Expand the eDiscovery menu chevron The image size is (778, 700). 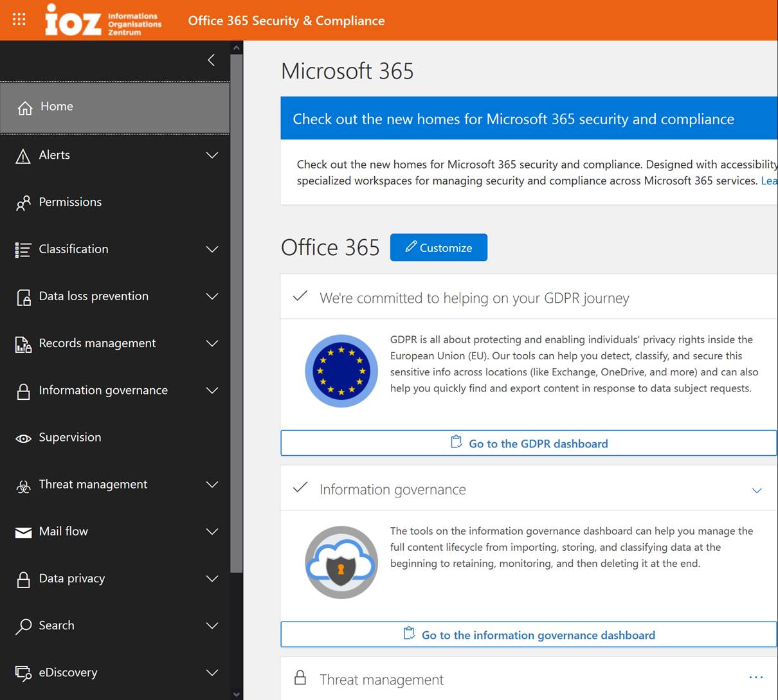tap(212, 672)
